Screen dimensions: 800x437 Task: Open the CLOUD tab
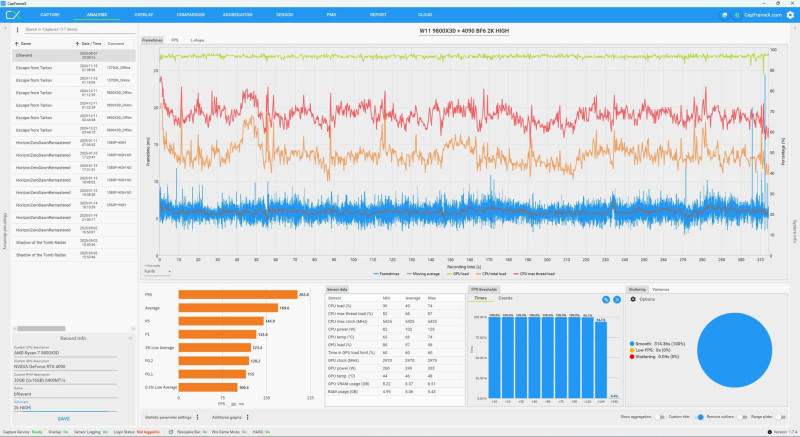click(x=425, y=15)
